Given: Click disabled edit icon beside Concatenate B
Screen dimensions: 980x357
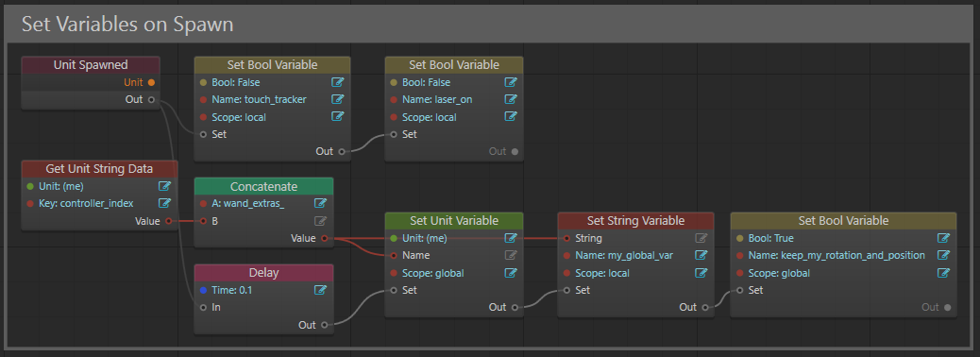Looking at the screenshot, I should coord(321,221).
